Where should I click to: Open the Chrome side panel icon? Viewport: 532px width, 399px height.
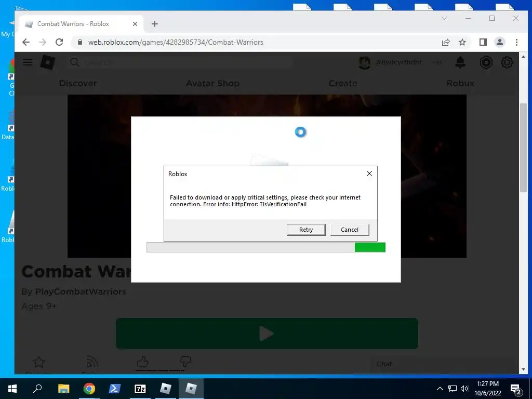tap(483, 42)
